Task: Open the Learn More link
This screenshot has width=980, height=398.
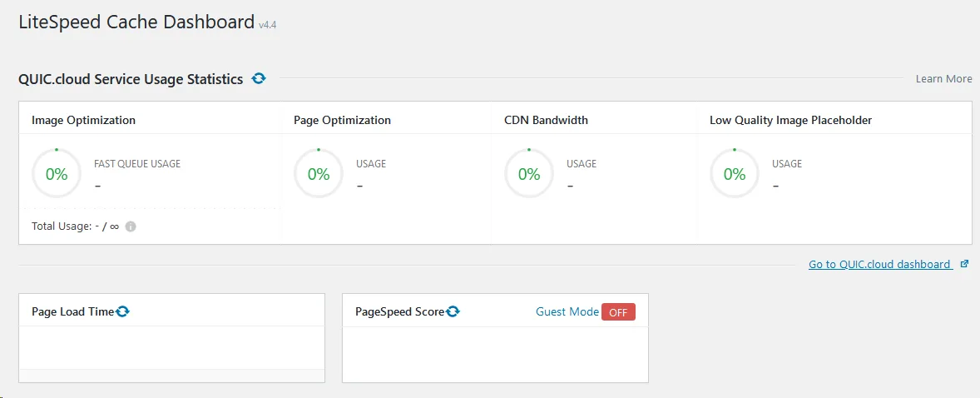Action: tap(943, 78)
